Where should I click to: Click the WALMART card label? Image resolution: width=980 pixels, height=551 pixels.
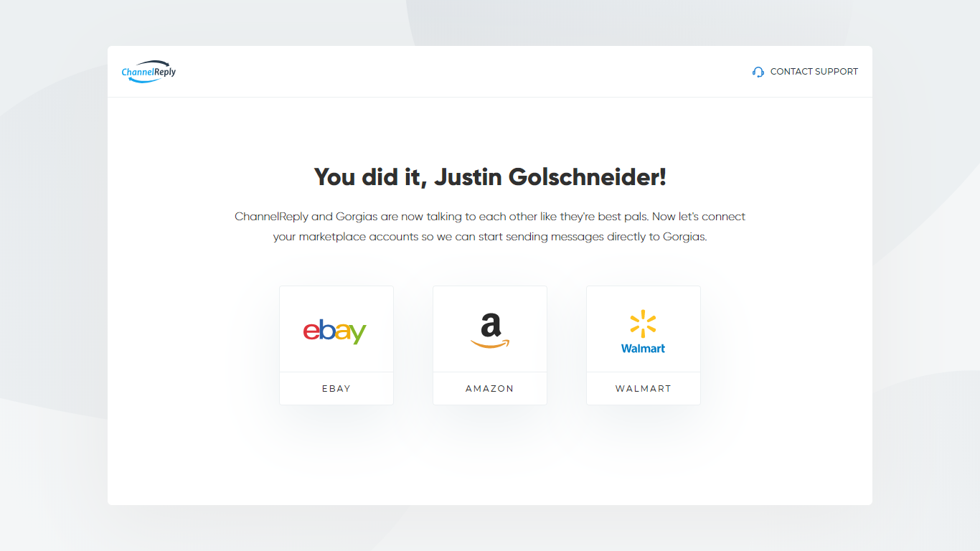[644, 389]
